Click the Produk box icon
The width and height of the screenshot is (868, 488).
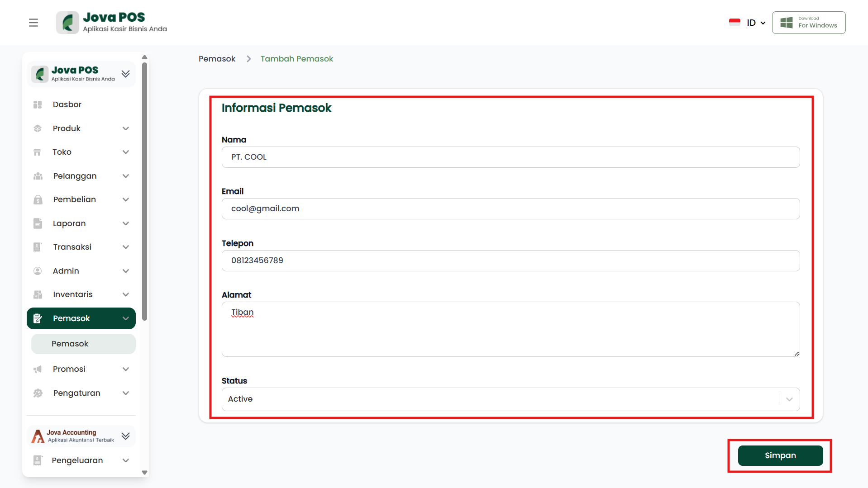point(38,128)
